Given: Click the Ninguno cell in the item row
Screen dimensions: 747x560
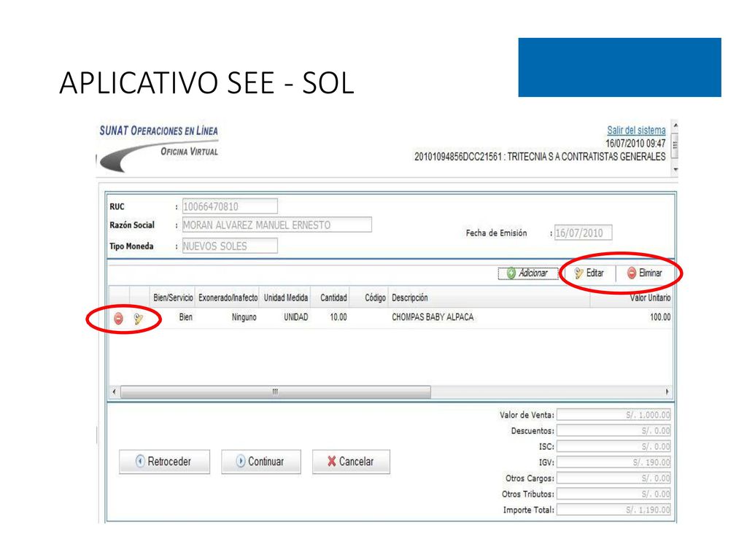Looking at the screenshot, I should click(x=244, y=317).
